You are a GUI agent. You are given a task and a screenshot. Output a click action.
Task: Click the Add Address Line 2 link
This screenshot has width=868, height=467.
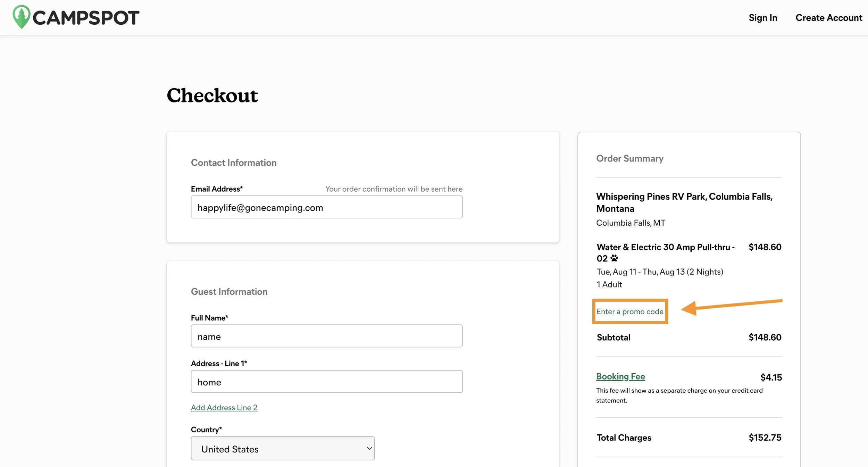(x=224, y=407)
